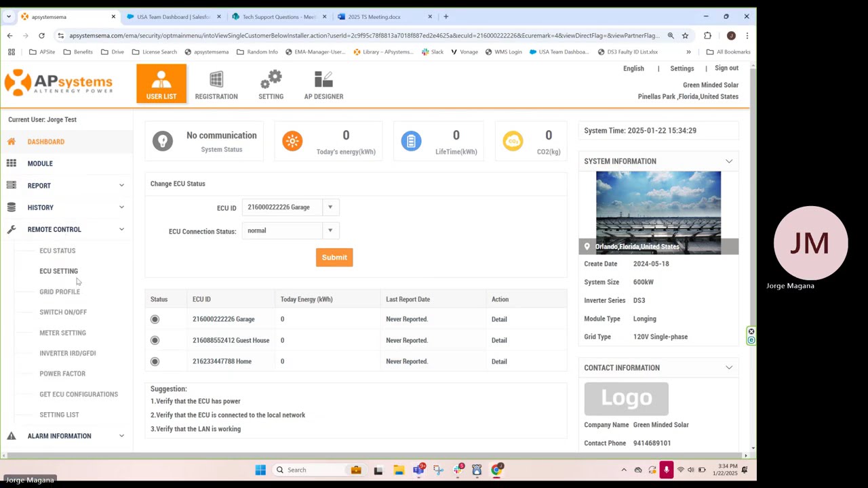Click the Module grid icon in sidebar
The width and height of the screenshot is (868, 488).
tap(12, 163)
